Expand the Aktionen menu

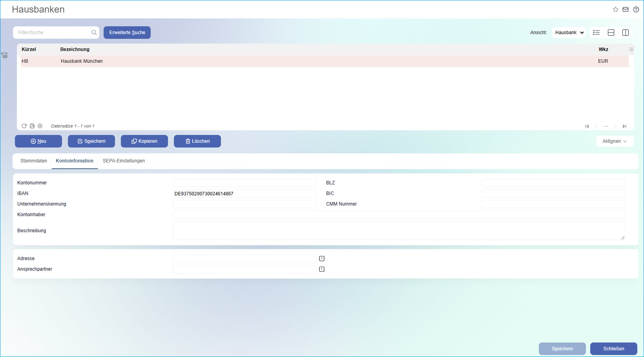615,141
